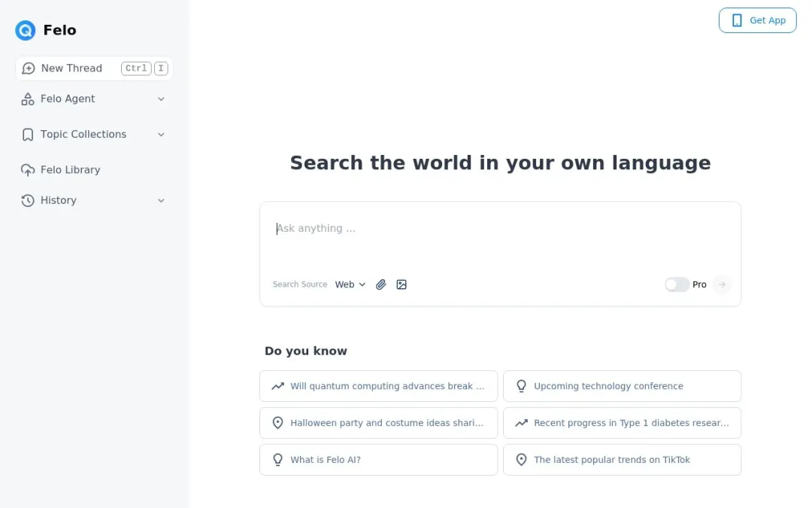Select 'Halloween party and costume ideas' suggestion
The height and width of the screenshot is (508, 812).
[x=378, y=423]
